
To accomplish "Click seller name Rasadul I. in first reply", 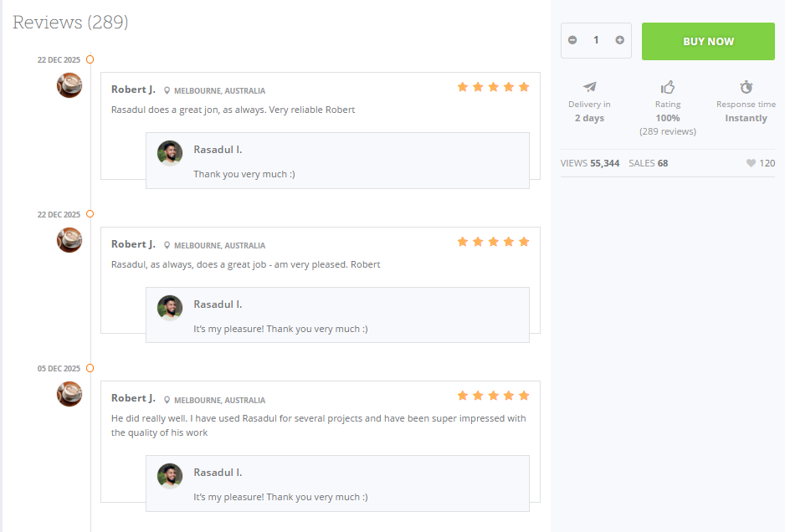I will click(x=218, y=151).
